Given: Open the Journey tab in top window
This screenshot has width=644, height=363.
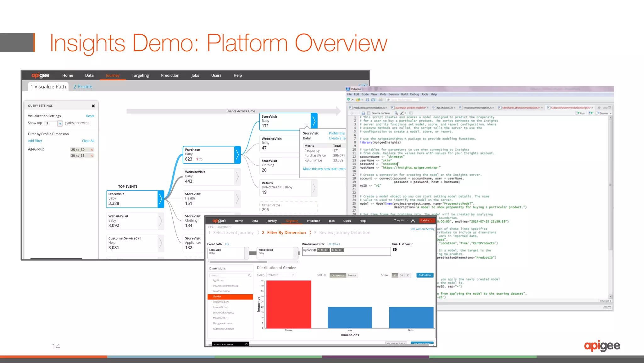Looking at the screenshot, I should click(113, 76).
